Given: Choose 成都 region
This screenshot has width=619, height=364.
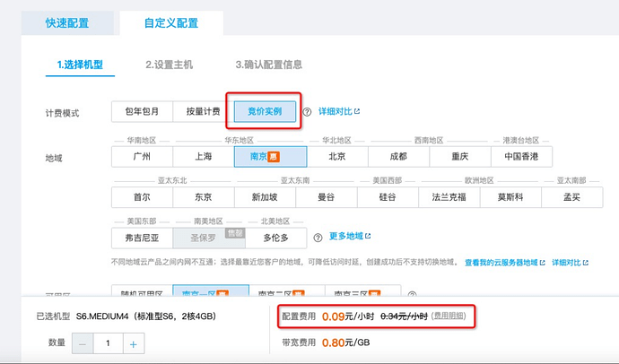Looking at the screenshot, I should coord(398,157).
